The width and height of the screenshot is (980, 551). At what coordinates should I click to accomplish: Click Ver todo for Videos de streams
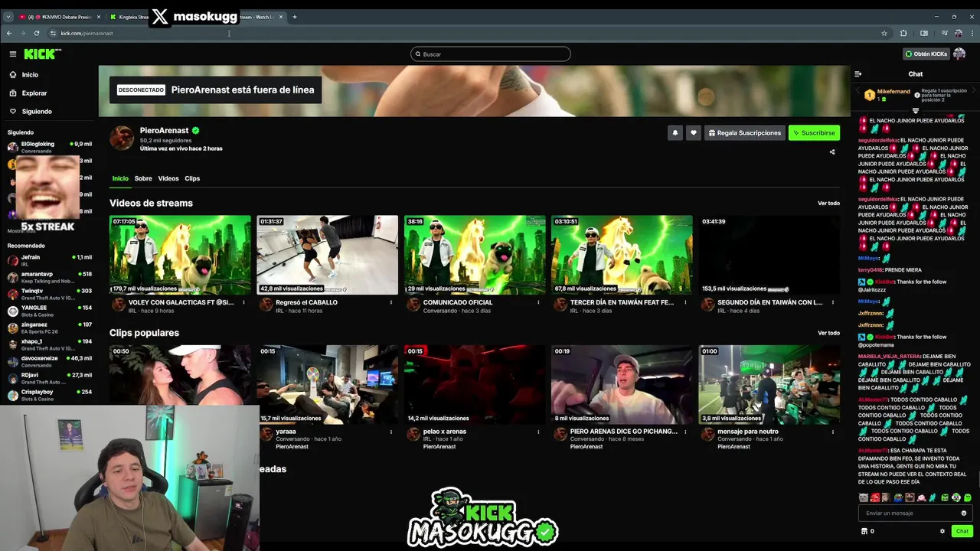pyautogui.click(x=828, y=204)
